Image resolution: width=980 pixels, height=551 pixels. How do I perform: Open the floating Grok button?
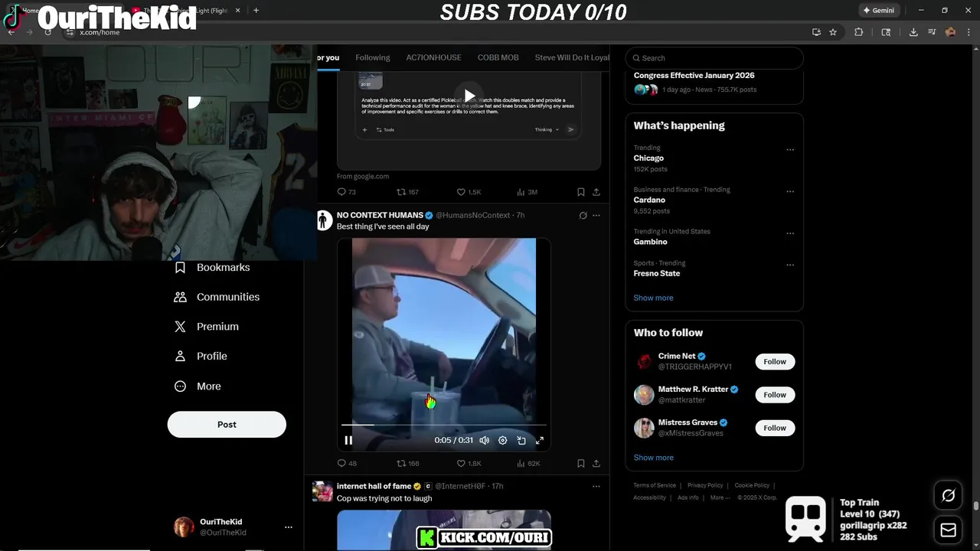click(x=948, y=496)
